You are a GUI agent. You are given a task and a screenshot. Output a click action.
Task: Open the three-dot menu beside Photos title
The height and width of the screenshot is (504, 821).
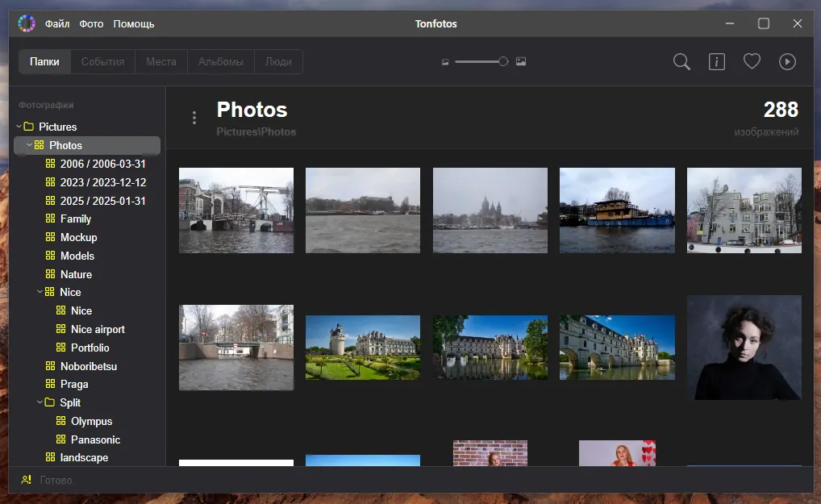194,117
